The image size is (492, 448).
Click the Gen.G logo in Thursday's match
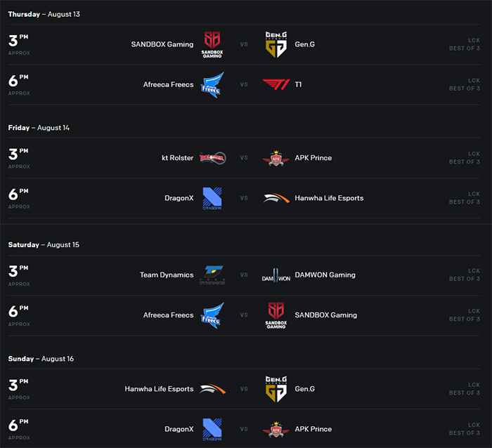pyautogui.click(x=276, y=44)
